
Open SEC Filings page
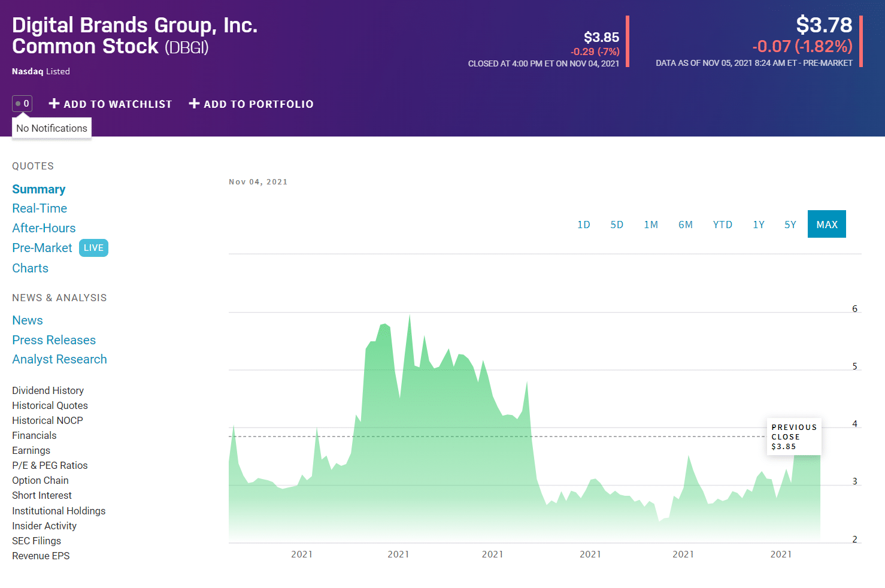37,541
